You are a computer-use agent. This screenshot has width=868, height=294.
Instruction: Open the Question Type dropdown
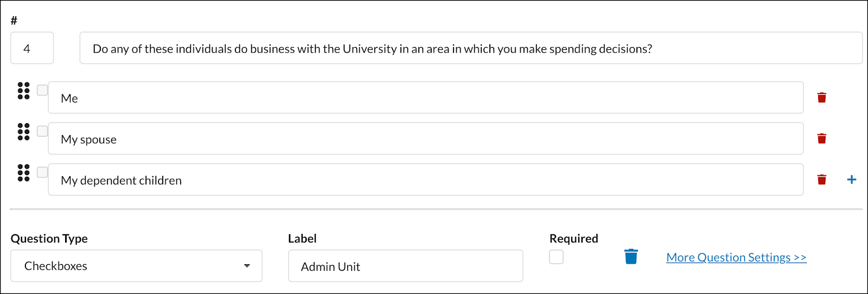pos(136,266)
